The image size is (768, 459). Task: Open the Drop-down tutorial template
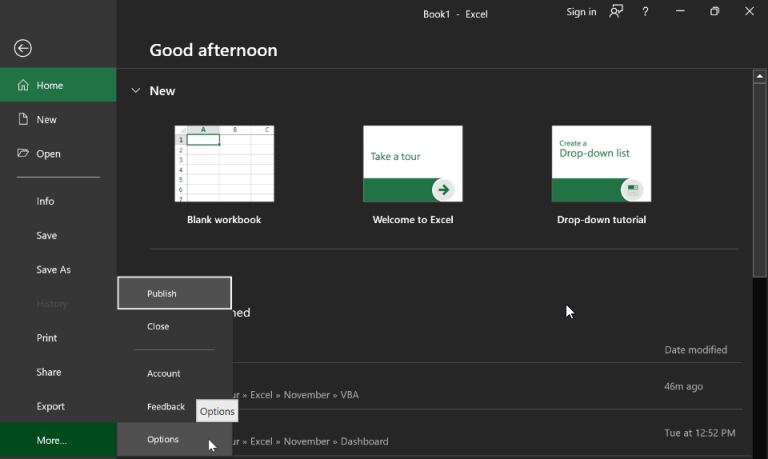(x=601, y=164)
